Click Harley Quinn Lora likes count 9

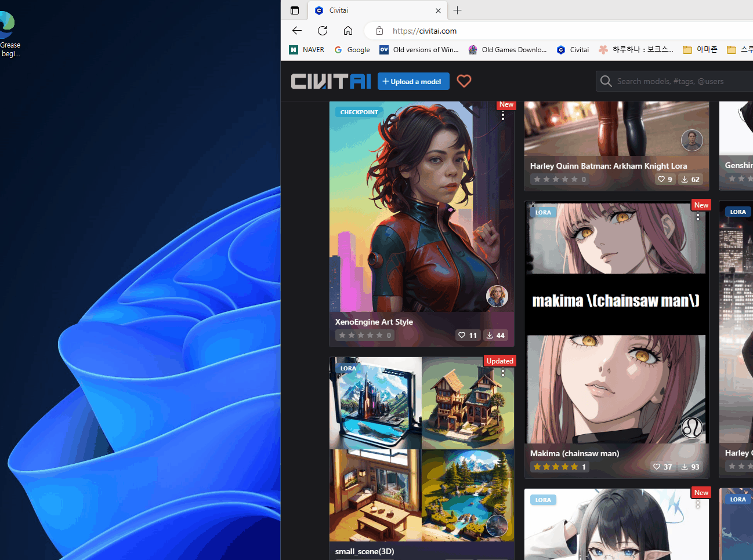[x=665, y=179]
